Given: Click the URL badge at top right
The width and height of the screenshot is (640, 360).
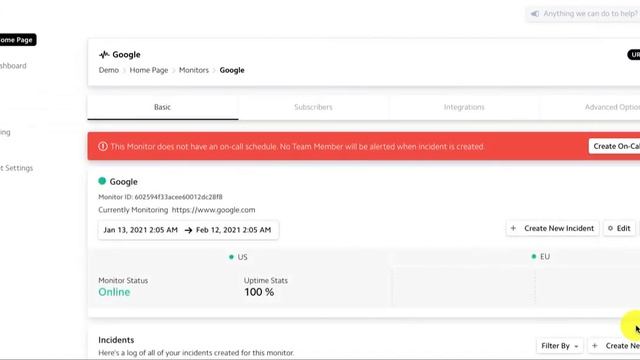Looking at the screenshot, I should [x=634, y=54].
